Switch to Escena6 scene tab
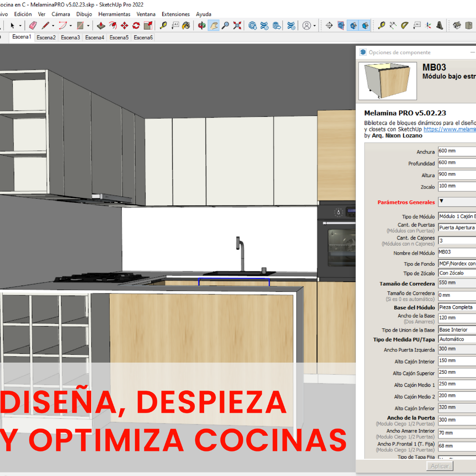The image size is (476, 476). click(x=143, y=37)
